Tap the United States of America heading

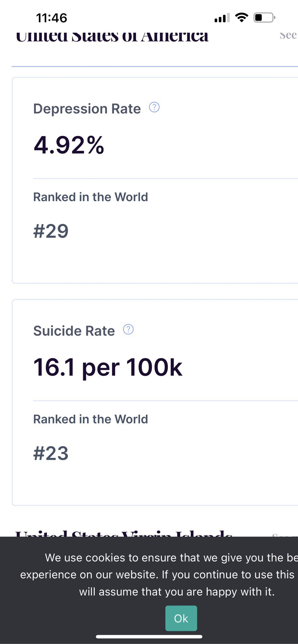coord(112,36)
